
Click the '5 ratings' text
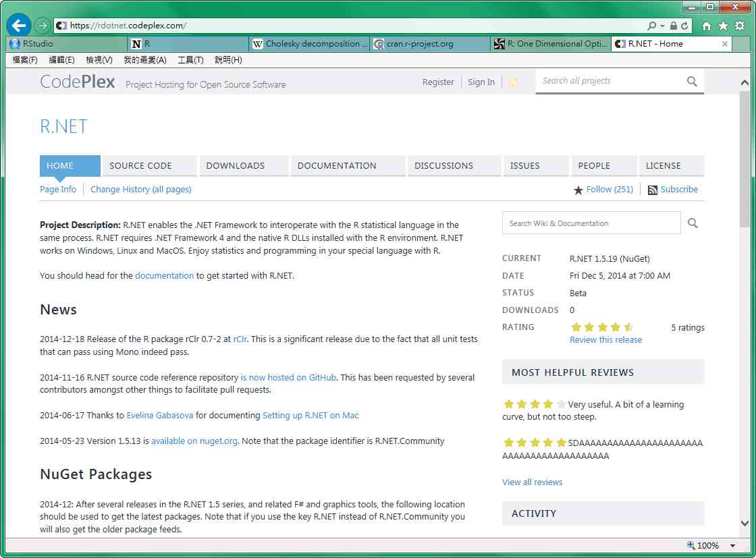(688, 328)
